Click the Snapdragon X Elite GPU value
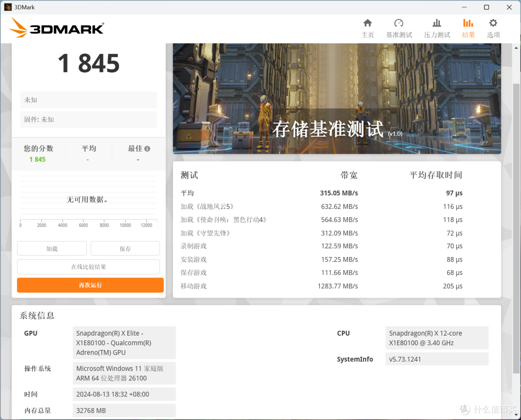Image resolution: width=521 pixels, height=420 pixels. tap(124, 343)
